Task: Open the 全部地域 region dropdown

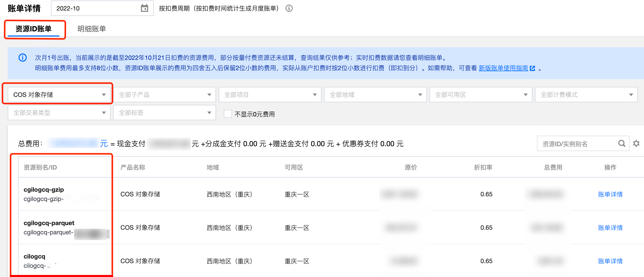Action: 375,95
